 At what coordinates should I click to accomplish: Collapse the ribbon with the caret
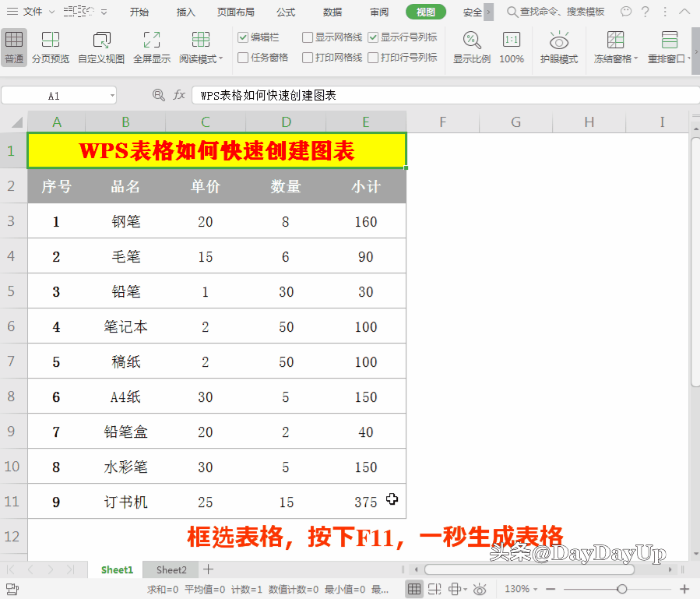[684, 12]
